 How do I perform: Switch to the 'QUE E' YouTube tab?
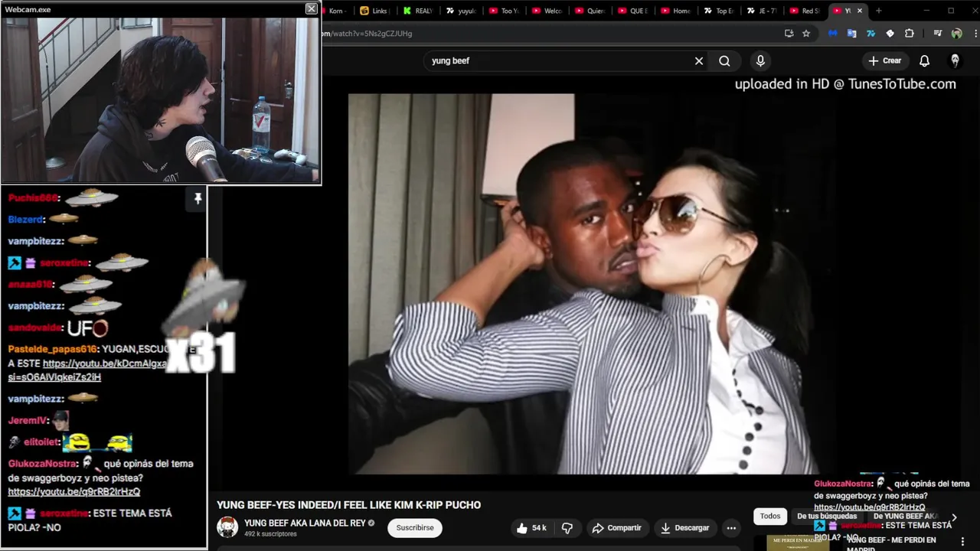pyautogui.click(x=632, y=11)
